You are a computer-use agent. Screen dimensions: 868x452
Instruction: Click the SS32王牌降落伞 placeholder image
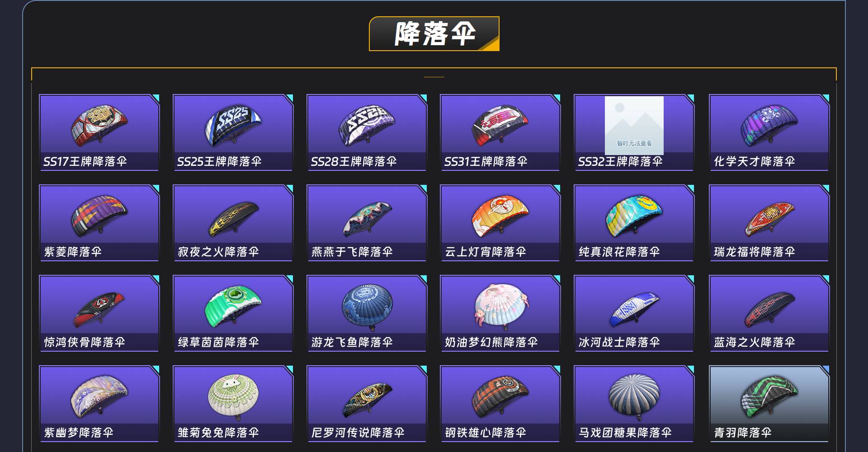tap(634, 125)
